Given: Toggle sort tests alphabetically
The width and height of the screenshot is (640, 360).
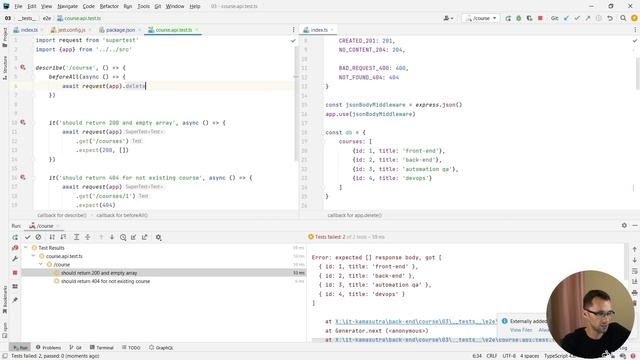Looking at the screenshot, I should click(52, 237).
